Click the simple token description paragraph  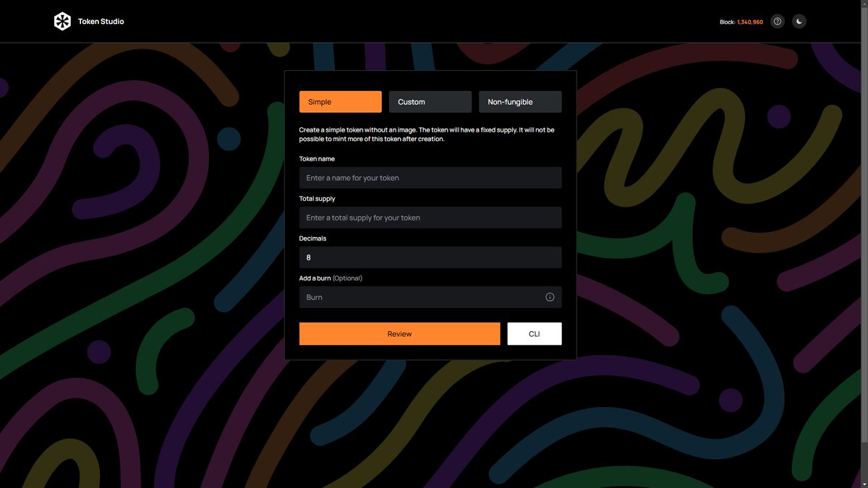(427, 134)
